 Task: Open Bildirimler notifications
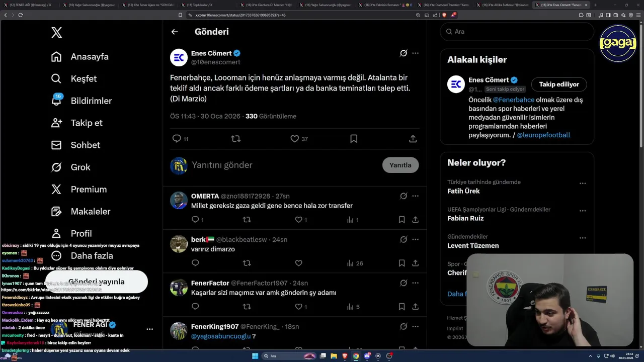click(82, 101)
